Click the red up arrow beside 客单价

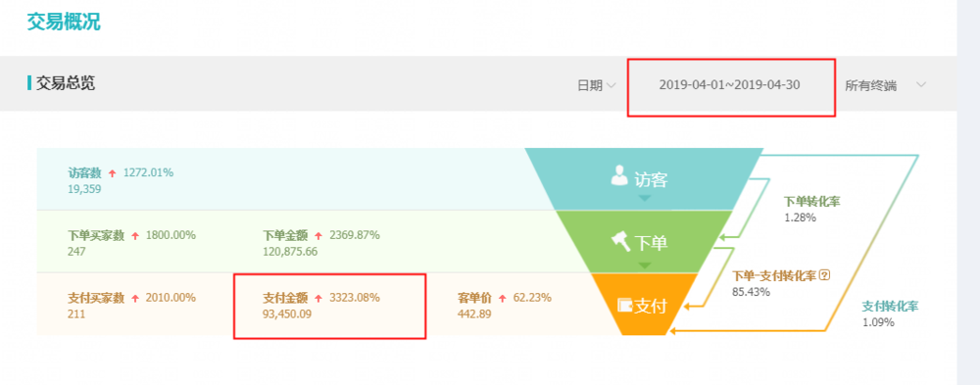503,299
